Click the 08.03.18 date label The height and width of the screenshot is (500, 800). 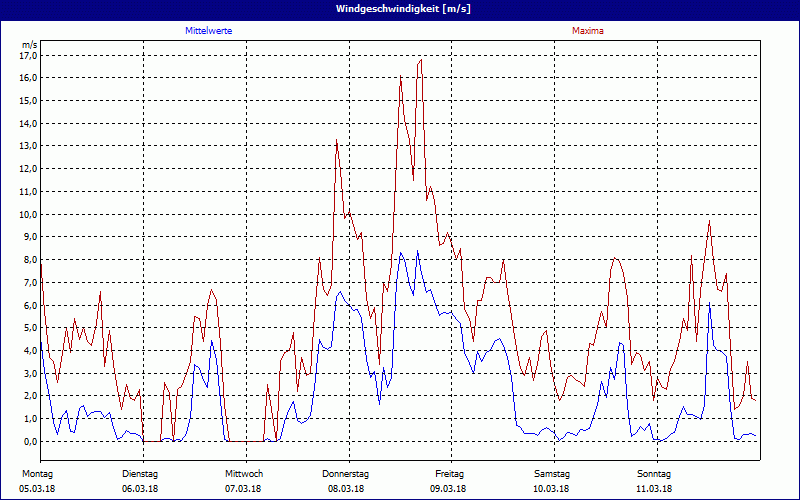pos(346,489)
